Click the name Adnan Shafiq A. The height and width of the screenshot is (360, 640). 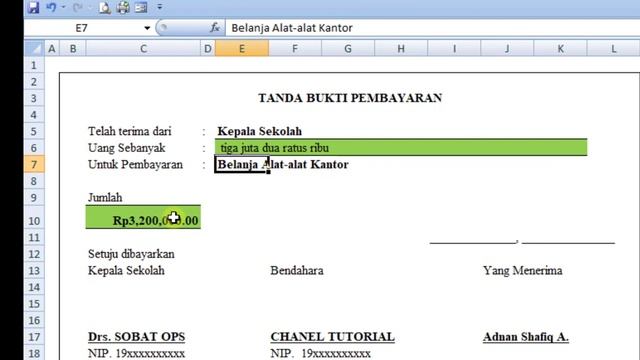pyautogui.click(x=526, y=337)
